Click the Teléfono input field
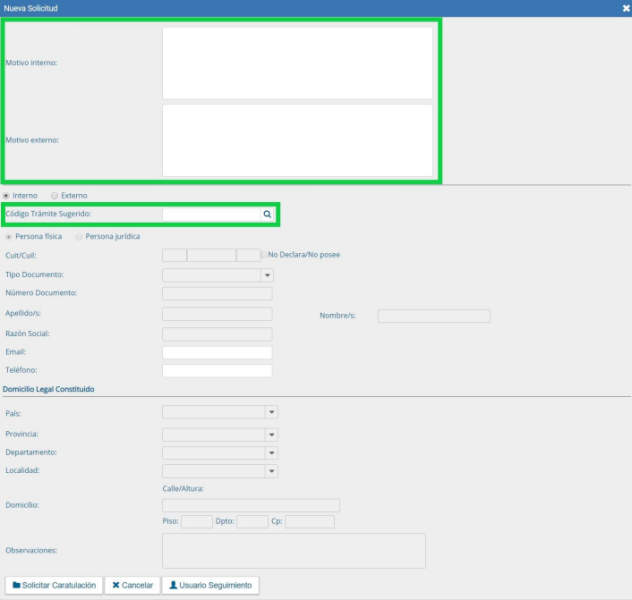 (217, 371)
